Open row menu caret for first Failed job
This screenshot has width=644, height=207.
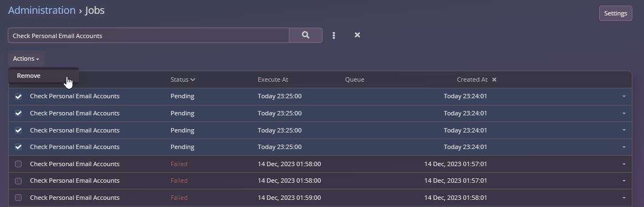click(624, 164)
